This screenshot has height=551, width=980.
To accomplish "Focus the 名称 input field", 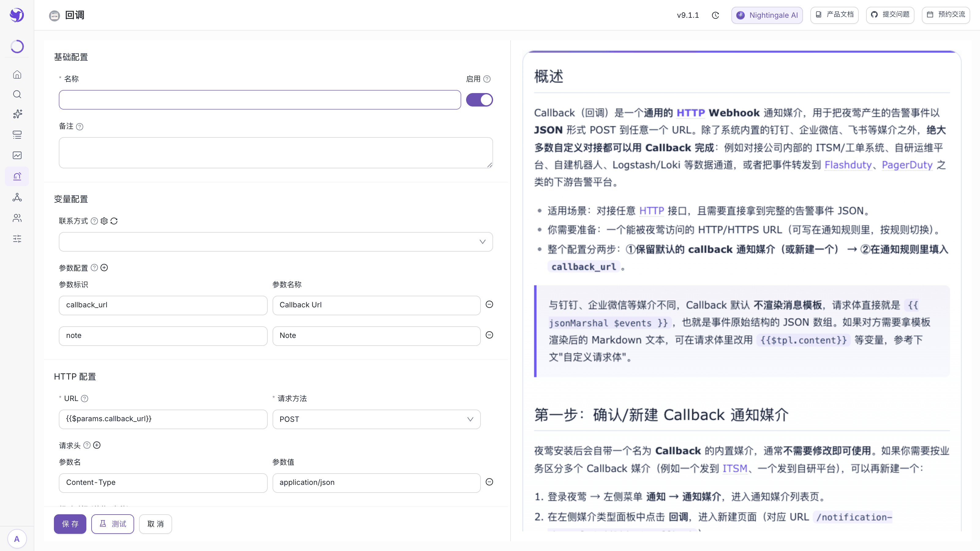I will coord(260,100).
